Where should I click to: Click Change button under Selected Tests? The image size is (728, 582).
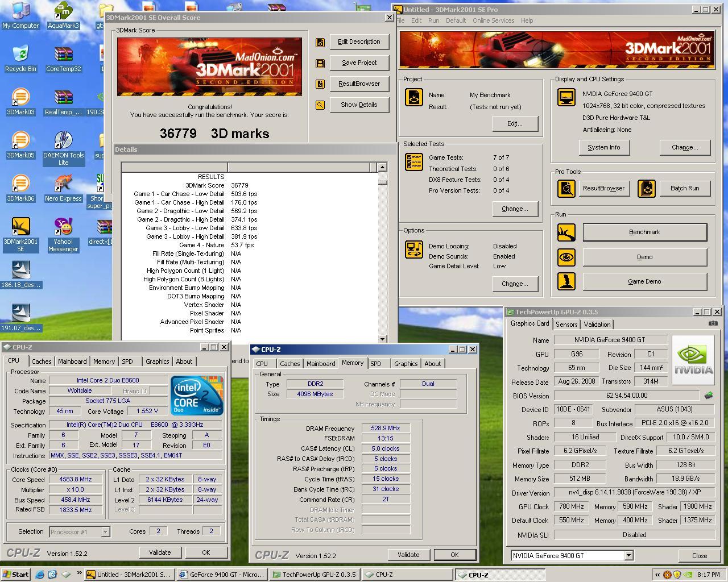click(x=515, y=209)
